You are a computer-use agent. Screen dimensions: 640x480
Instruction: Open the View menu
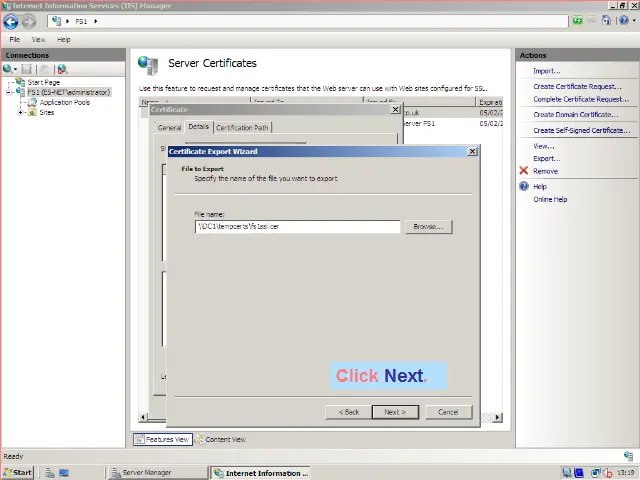point(38,39)
